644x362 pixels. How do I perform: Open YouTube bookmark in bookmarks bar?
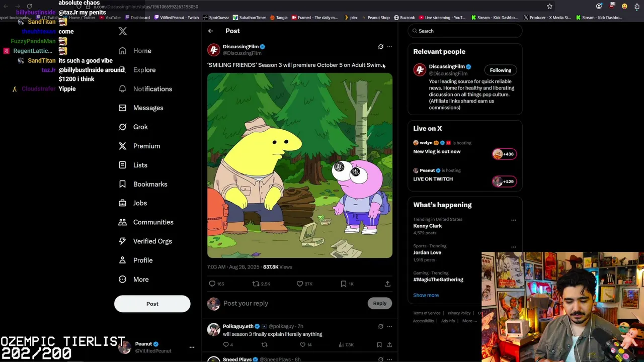[110, 18]
